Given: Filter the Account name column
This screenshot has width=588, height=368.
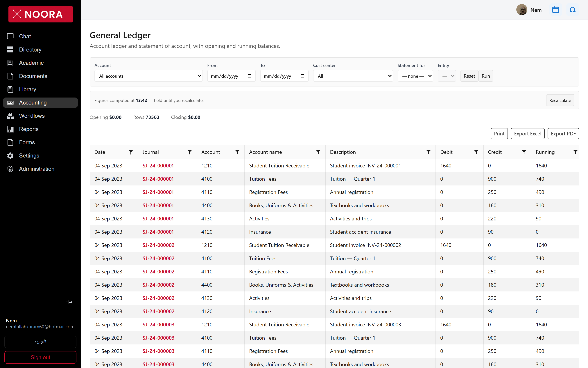Looking at the screenshot, I should click(x=318, y=152).
